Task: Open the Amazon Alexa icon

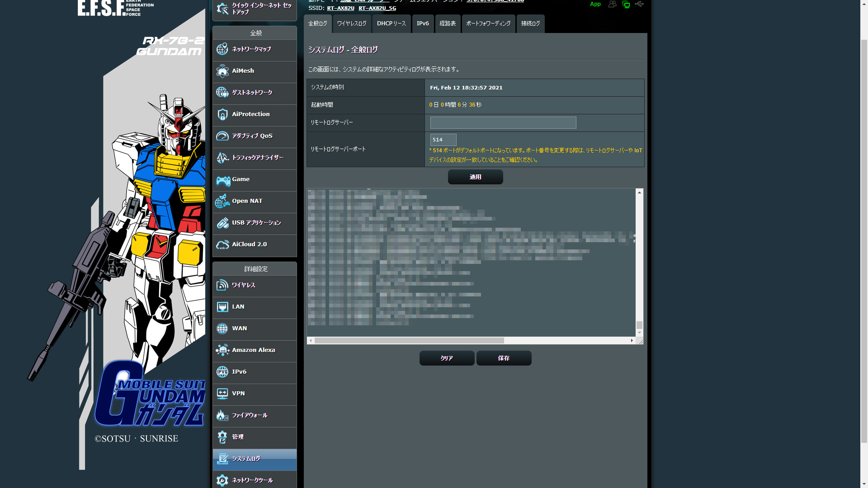Action: tap(222, 350)
